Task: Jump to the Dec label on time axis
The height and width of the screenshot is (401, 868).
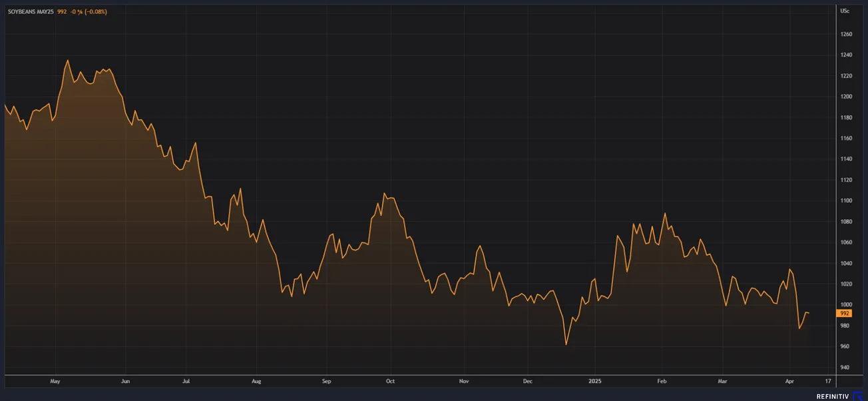Action: coord(527,381)
